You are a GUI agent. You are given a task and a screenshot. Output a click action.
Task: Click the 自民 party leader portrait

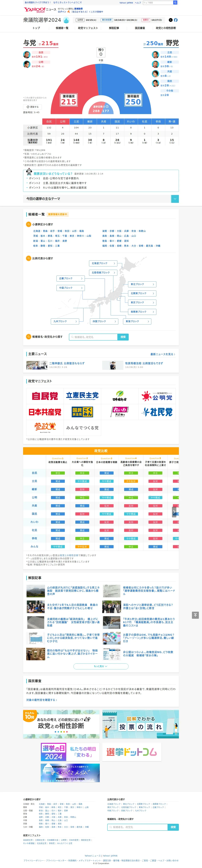[27, 55]
